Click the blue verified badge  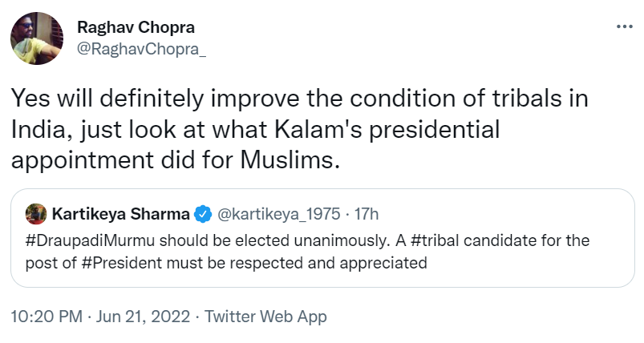(x=202, y=214)
